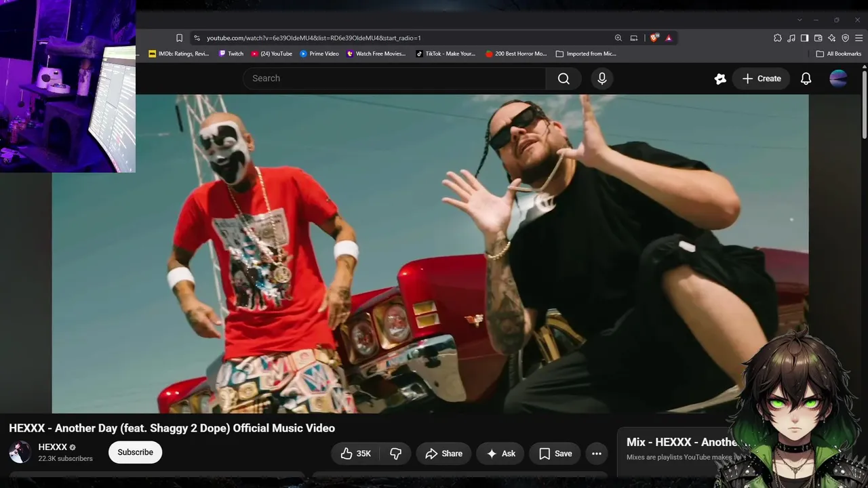The image size is (868, 488).
Task: Open the Brave Wallet icon
Action: coord(818,38)
